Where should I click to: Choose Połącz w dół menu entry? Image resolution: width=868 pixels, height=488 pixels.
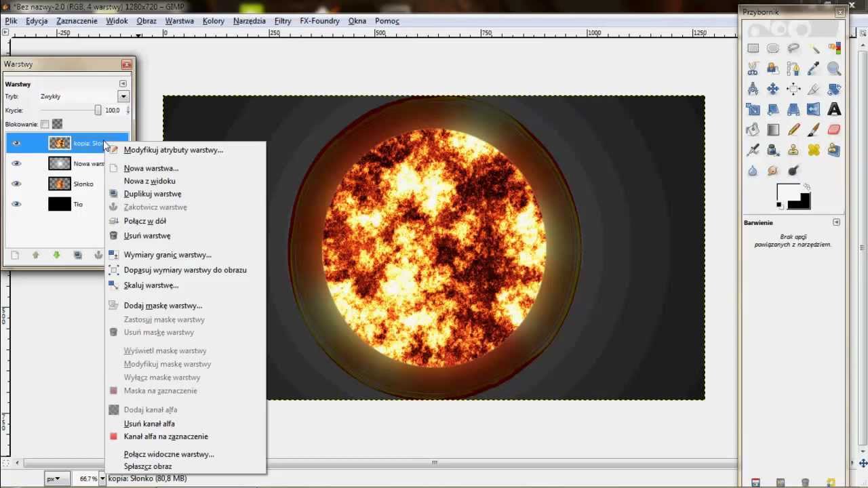(144, 221)
